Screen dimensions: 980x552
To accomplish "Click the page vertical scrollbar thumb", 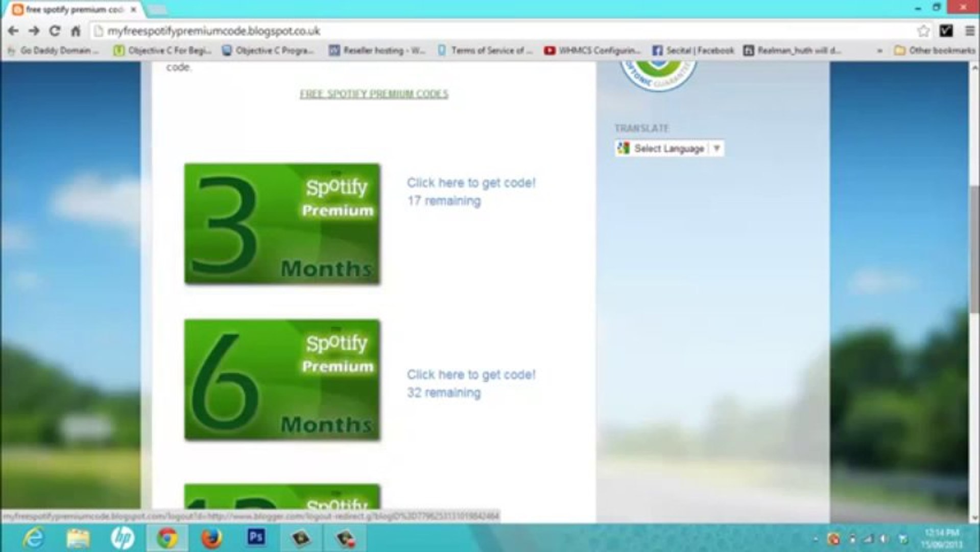I will click(974, 250).
